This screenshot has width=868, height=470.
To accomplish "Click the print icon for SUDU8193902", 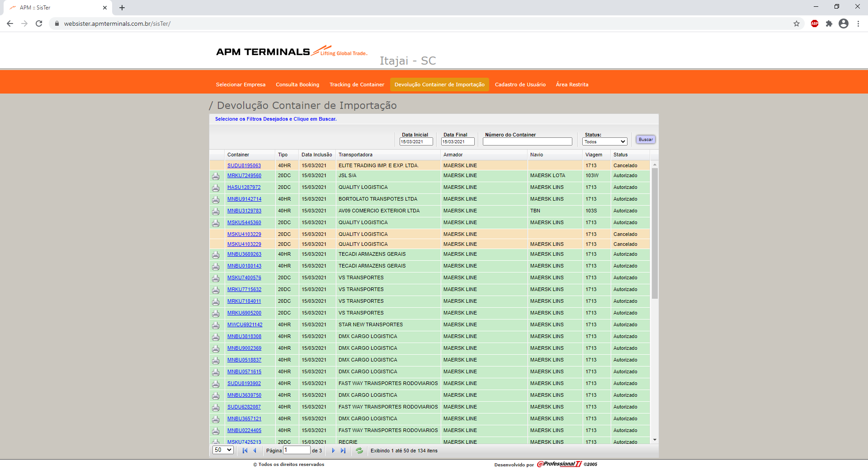I will [x=216, y=384].
